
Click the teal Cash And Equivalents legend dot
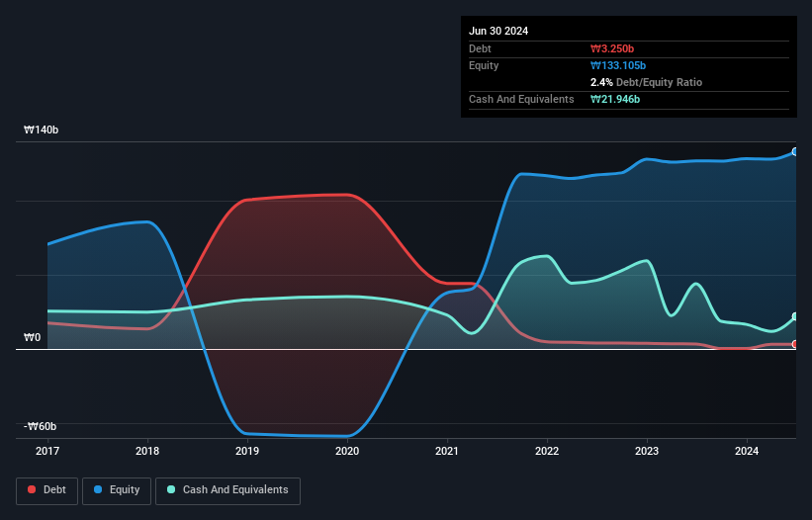pyautogui.click(x=171, y=489)
